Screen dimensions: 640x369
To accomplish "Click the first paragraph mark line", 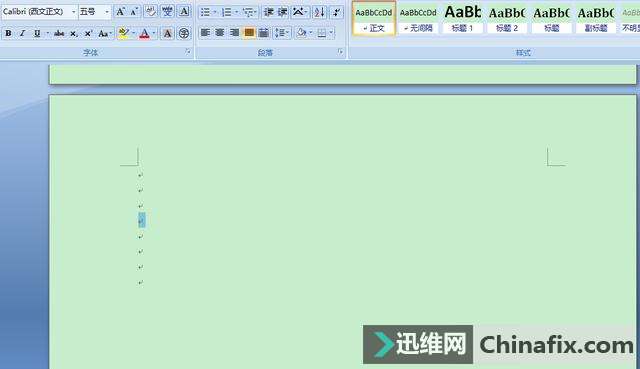I will coord(141,175).
